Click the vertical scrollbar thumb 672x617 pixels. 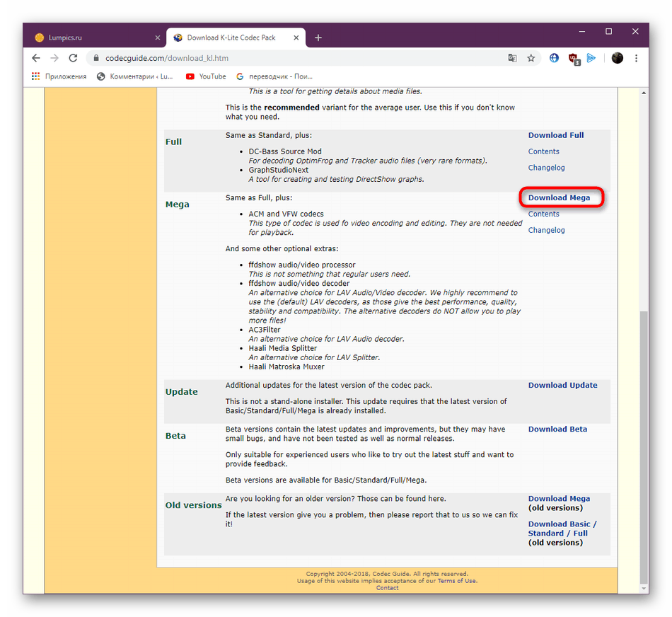point(643,446)
